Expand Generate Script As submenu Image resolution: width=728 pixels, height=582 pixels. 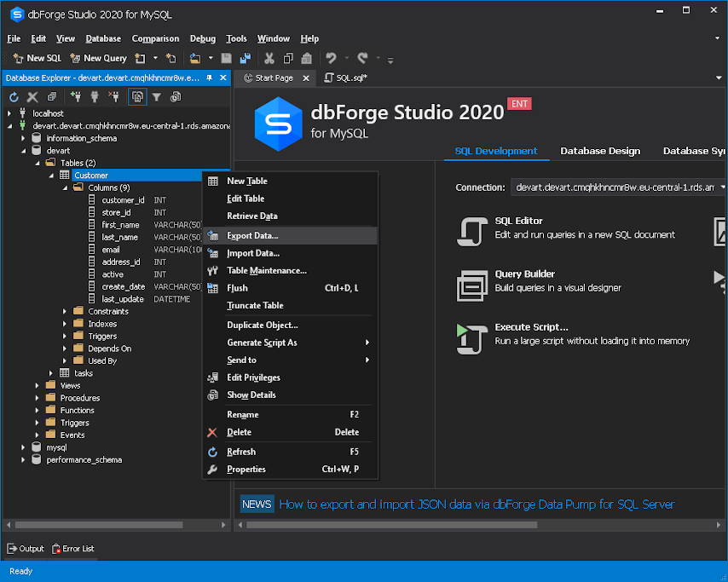pyautogui.click(x=290, y=343)
